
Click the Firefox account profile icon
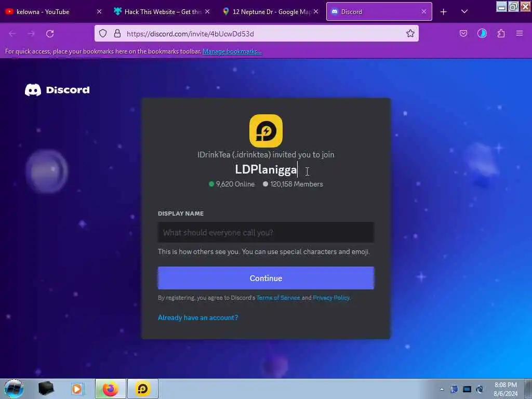pyautogui.click(x=482, y=33)
